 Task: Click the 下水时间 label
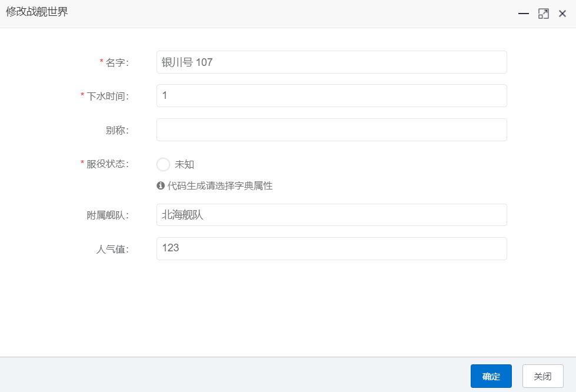tap(108, 97)
